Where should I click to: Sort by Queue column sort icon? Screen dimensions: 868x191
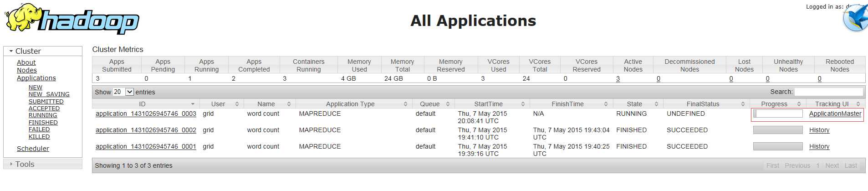(x=448, y=104)
